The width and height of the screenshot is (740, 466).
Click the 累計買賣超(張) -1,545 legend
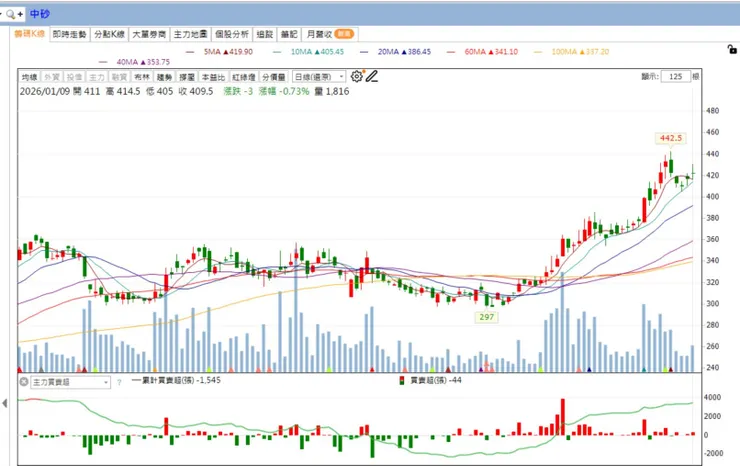(x=176, y=380)
